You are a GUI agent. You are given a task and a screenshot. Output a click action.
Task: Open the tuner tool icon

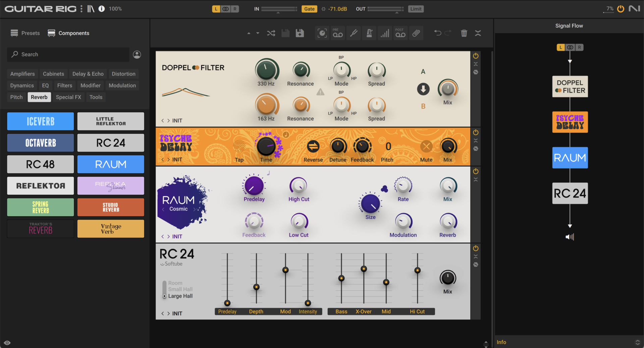[354, 33]
